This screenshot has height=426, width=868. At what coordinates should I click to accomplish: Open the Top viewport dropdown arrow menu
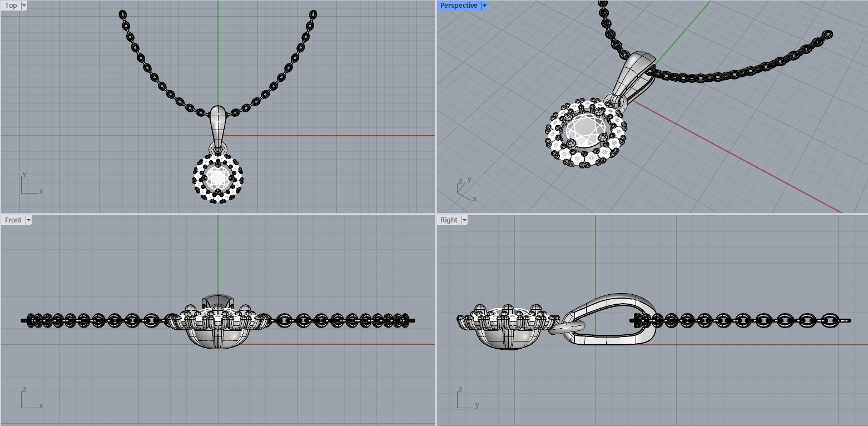[24, 6]
